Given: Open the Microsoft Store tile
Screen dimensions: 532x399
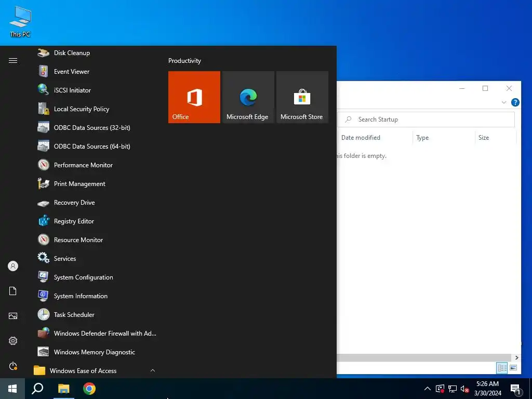Looking at the screenshot, I should pyautogui.click(x=302, y=97).
